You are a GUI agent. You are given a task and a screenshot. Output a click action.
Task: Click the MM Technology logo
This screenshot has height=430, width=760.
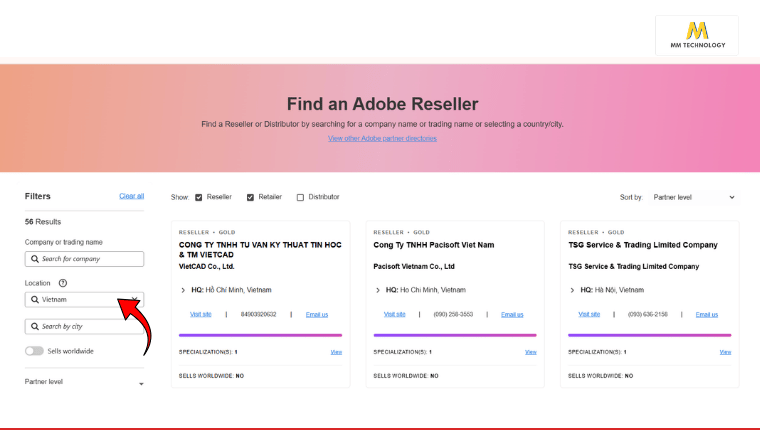point(697,35)
